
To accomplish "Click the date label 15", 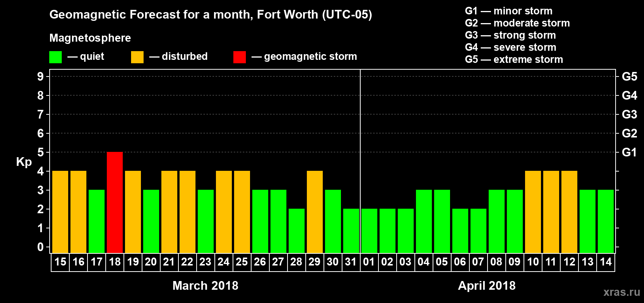I will pyautogui.click(x=60, y=262).
